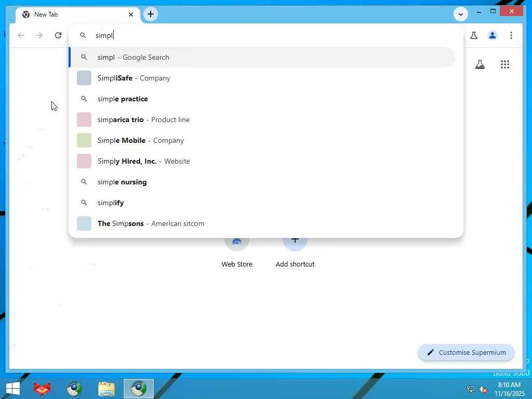Pick the 'simple nursing' suggestion
The height and width of the screenshot is (399, 532).
[262, 182]
